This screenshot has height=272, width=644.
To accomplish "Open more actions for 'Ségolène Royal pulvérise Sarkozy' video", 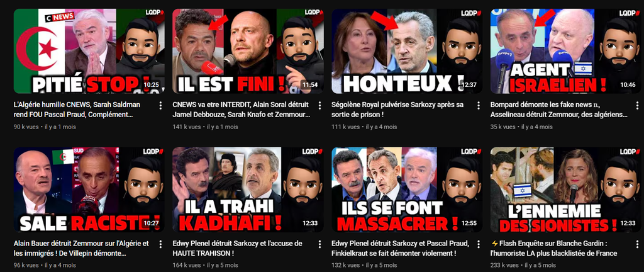I will coord(479,106).
